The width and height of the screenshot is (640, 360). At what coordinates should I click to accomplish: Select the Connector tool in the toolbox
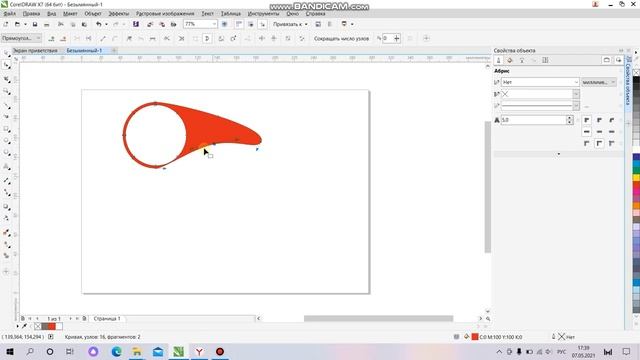pos(7,192)
